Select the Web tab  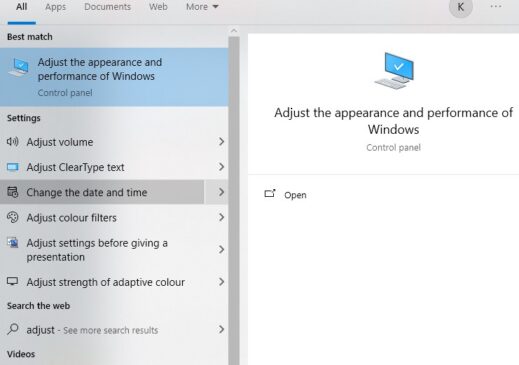[158, 7]
